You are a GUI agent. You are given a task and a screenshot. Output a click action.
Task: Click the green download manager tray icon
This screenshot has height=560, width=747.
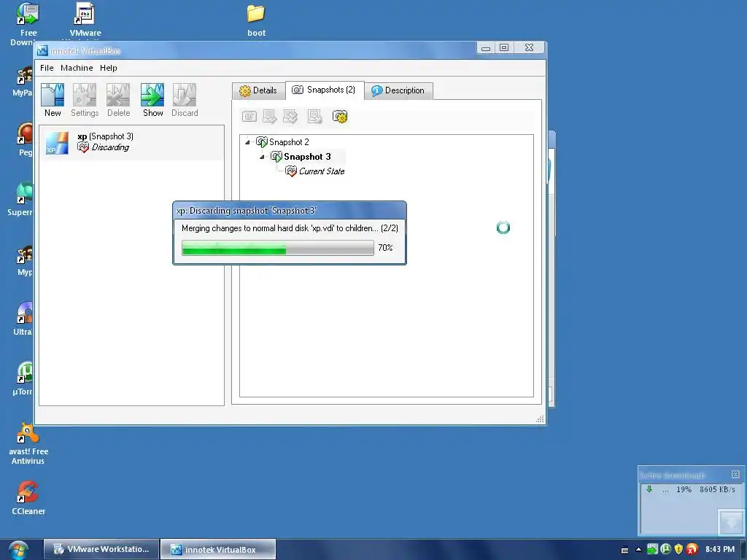(652, 549)
